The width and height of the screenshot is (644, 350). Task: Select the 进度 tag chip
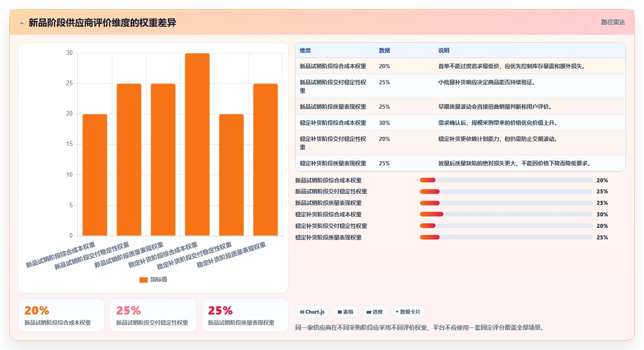coord(375,312)
